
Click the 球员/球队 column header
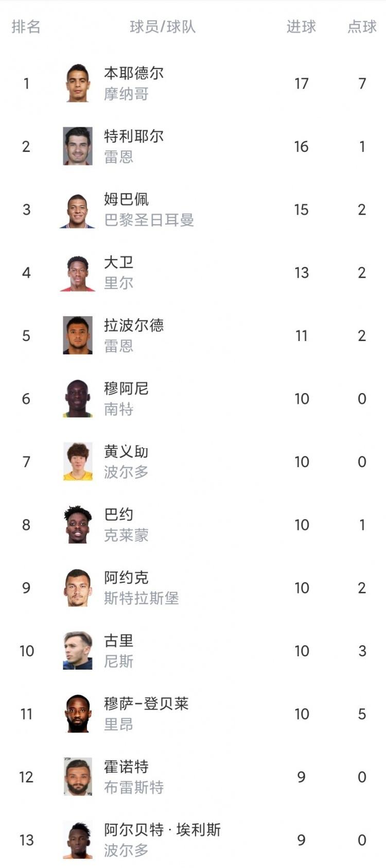[163, 27]
